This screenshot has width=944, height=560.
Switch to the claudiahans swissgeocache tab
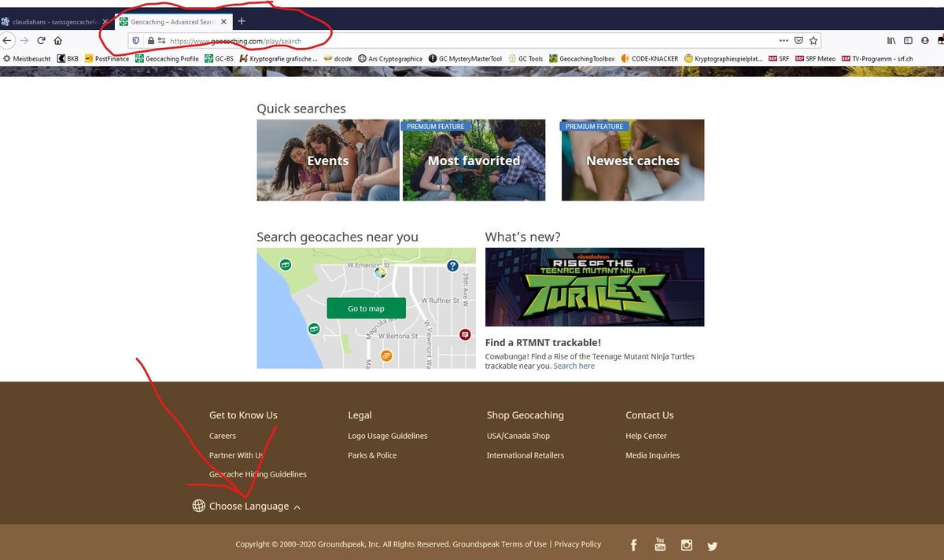55,22
